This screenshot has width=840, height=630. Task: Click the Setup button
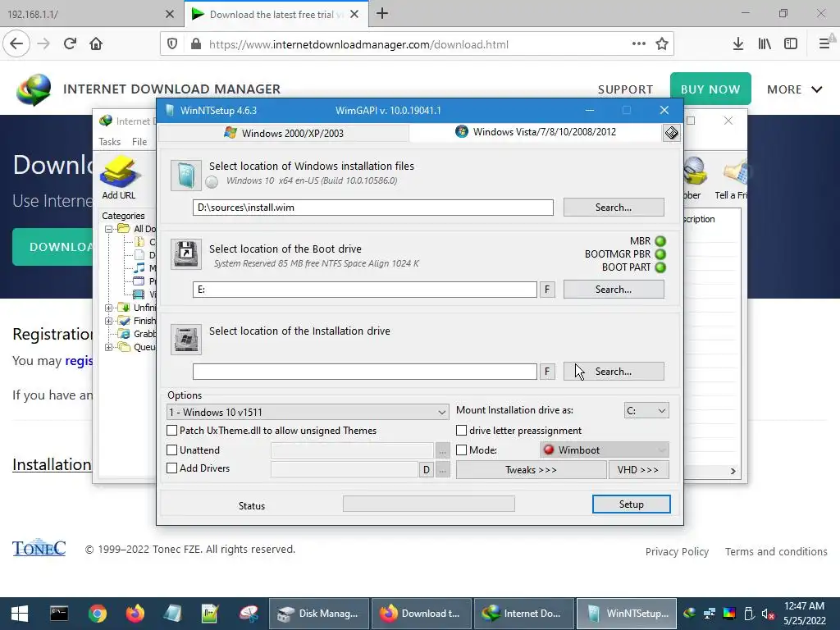coord(631,504)
